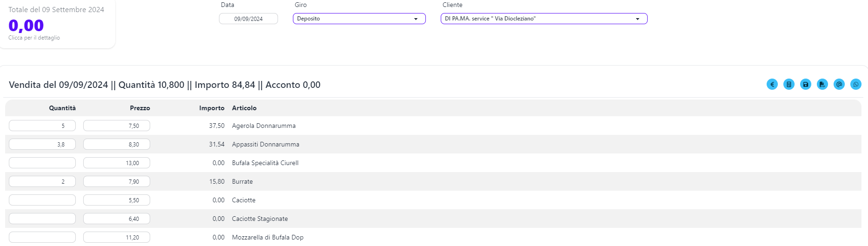
Task: Click the Agerola Donnarumma quantity field
Action: tap(42, 126)
